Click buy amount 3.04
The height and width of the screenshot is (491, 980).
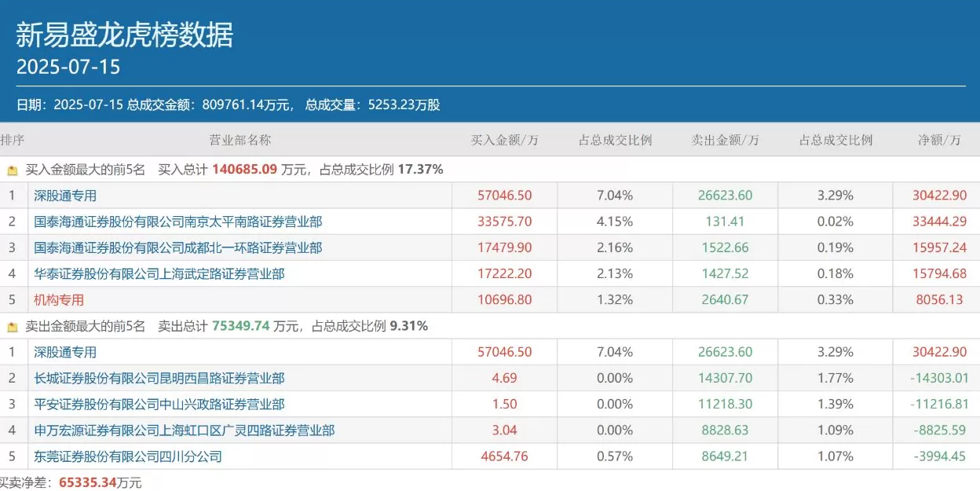pos(505,430)
